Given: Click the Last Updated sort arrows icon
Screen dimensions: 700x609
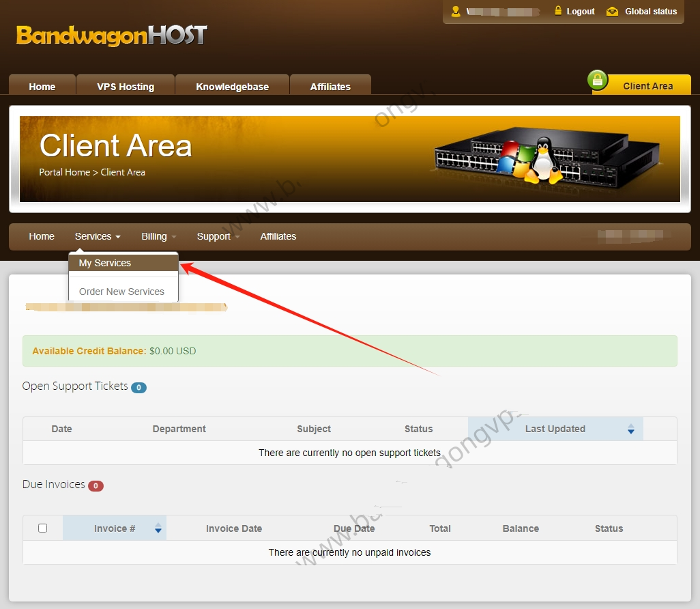Looking at the screenshot, I should click(x=630, y=429).
